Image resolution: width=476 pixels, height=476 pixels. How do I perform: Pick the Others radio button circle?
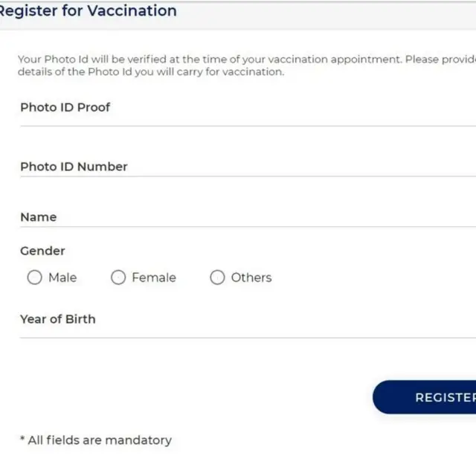[217, 277]
